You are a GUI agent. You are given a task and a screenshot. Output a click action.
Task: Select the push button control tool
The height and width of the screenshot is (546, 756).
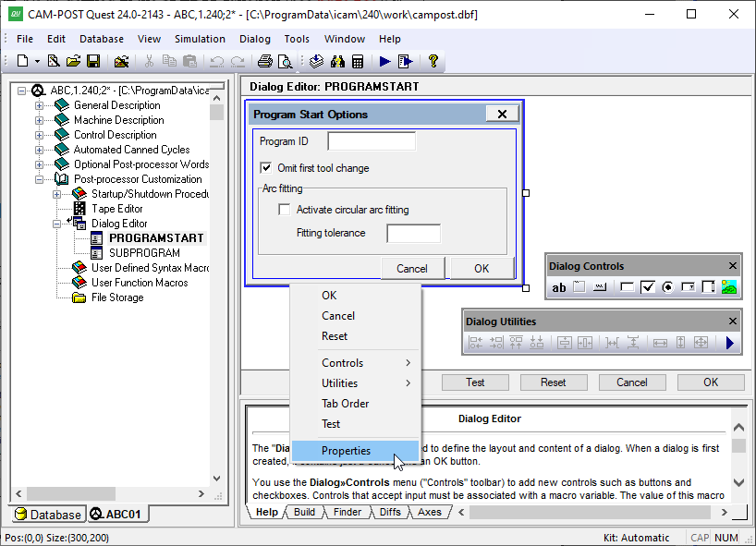(600, 287)
